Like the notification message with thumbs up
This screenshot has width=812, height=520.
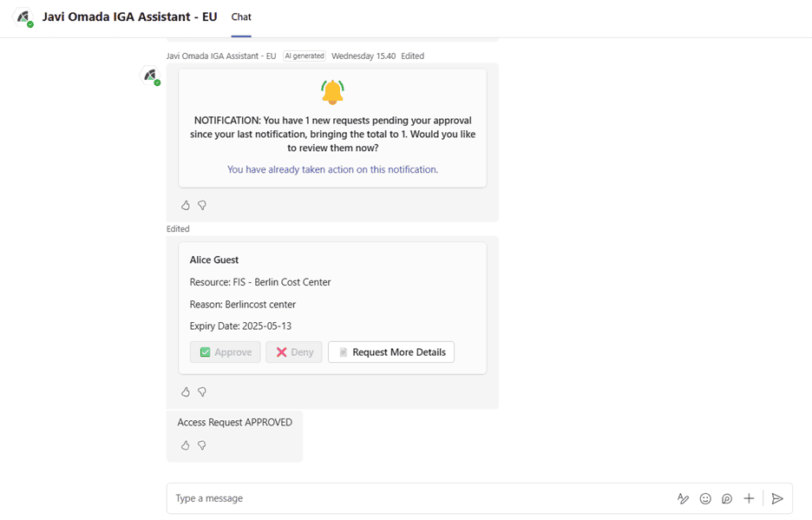186,205
